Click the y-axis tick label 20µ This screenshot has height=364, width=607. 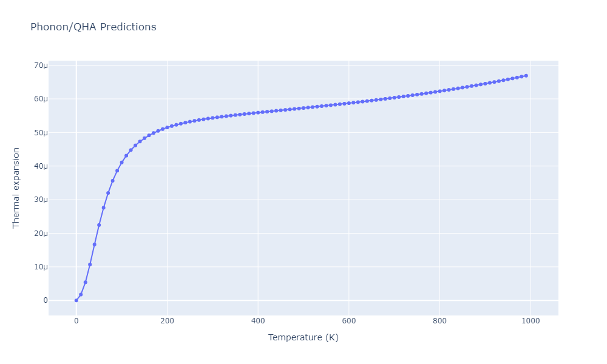(41, 234)
